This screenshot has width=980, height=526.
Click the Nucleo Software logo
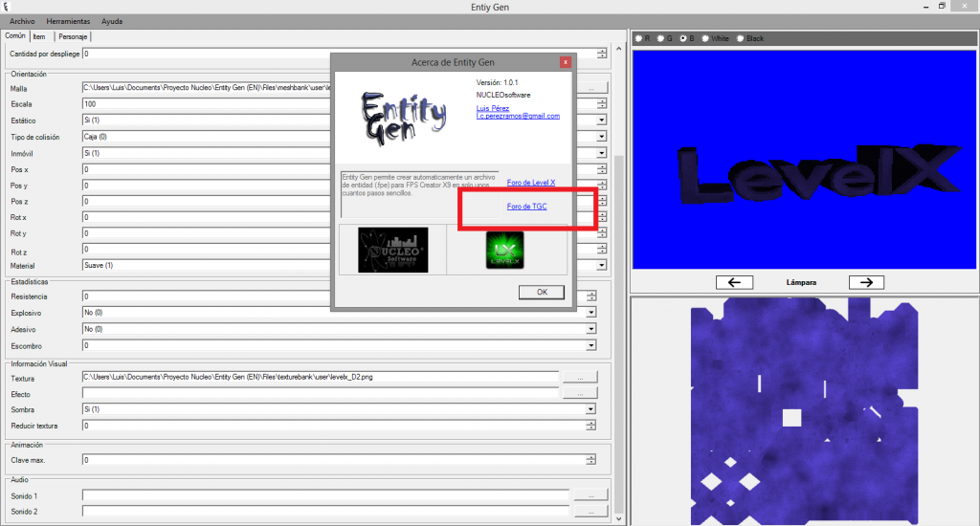(x=392, y=250)
